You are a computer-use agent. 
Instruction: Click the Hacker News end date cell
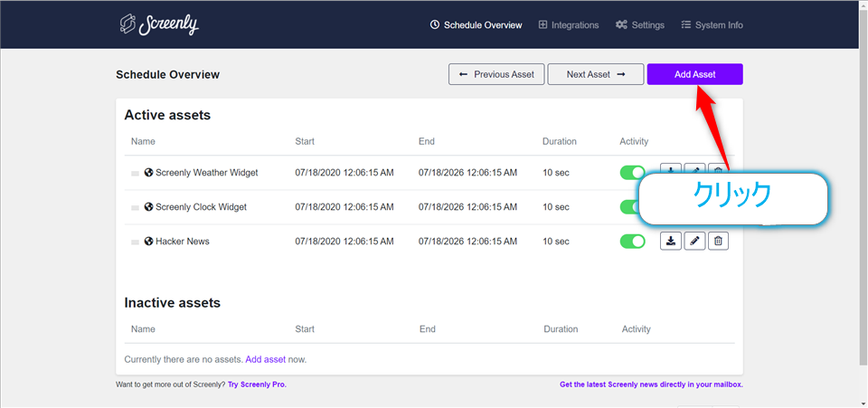pyautogui.click(x=467, y=242)
